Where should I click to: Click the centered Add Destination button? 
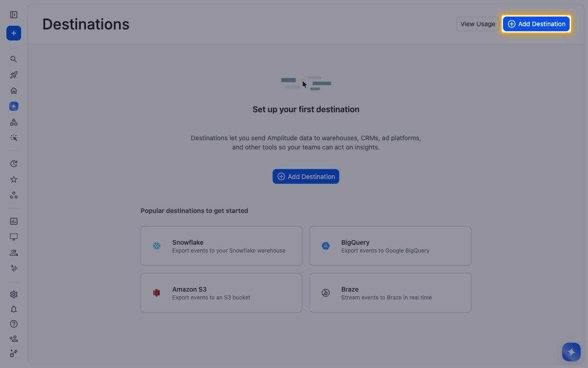click(x=306, y=177)
